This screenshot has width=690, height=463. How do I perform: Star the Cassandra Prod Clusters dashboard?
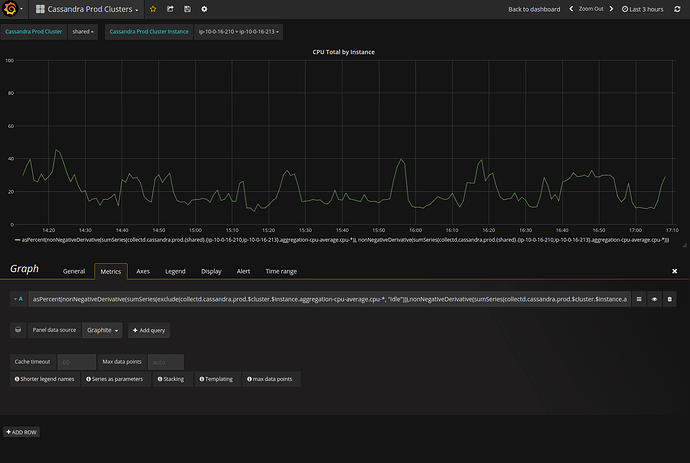153,9
